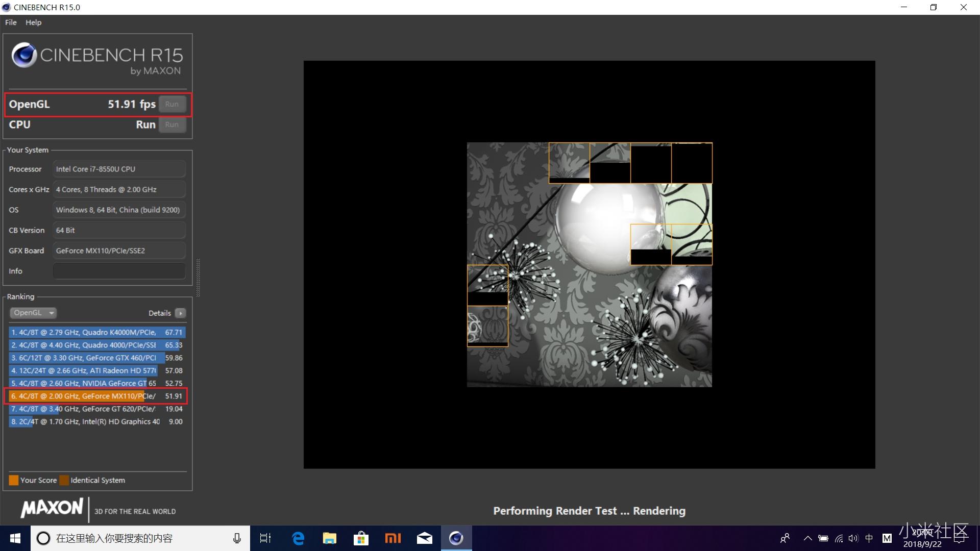Click the Run button for OpenGL test
Image resolution: width=980 pixels, height=551 pixels.
click(x=172, y=104)
